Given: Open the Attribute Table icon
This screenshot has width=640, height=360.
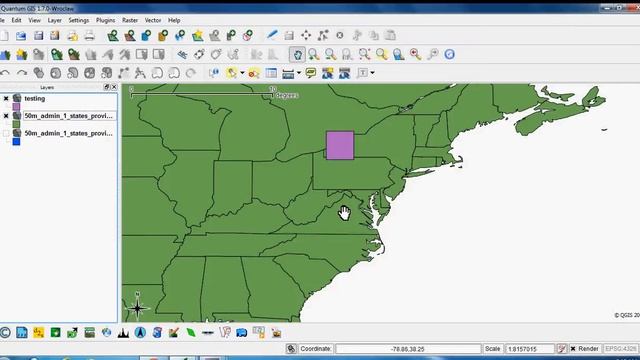Looking at the screenshot, I should [x=271, y=73].
